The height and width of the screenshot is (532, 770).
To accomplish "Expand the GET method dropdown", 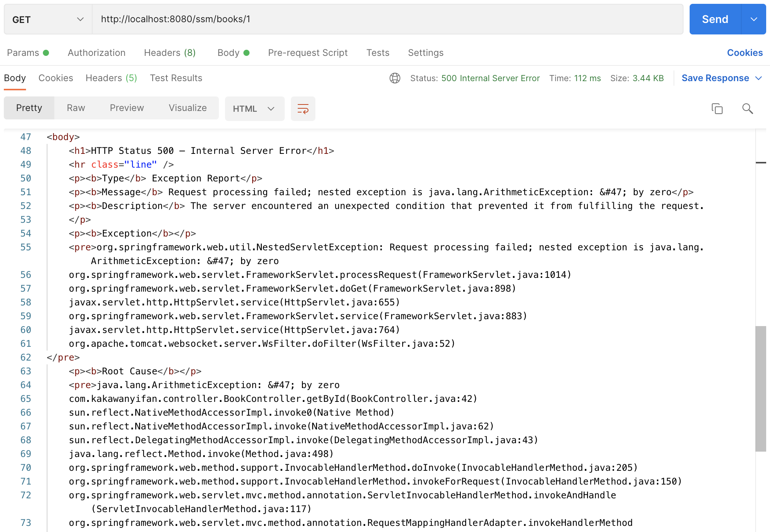I will [x=48, y=20].
